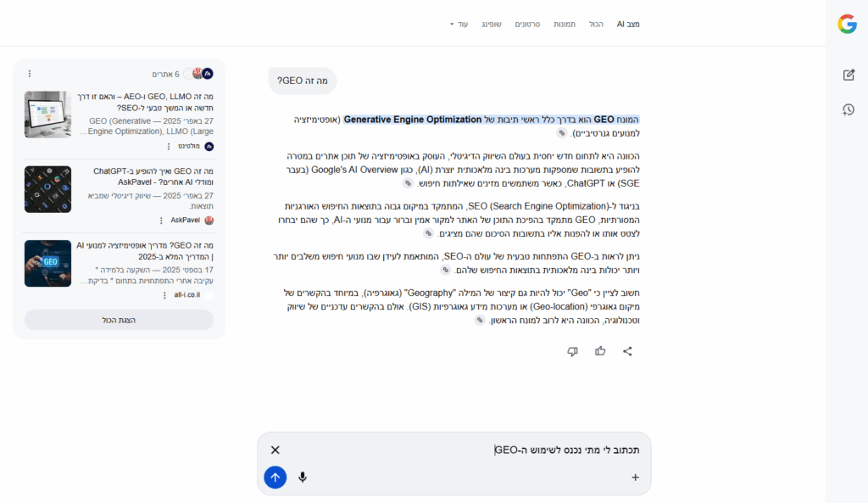Open options for AskPavel source

[x=161, y=221]
